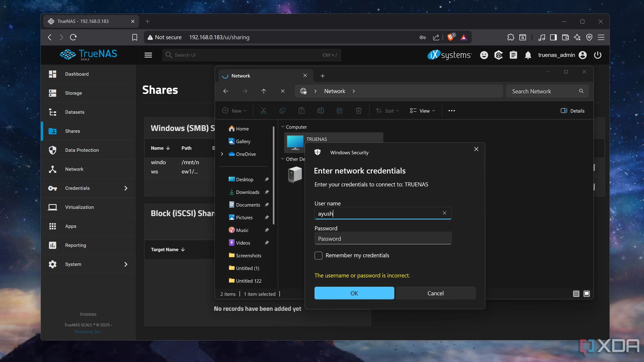The width and height of the screenshot is (644, 362).
Task: Go up one level in File Explorer
Action: click(263, 91)
